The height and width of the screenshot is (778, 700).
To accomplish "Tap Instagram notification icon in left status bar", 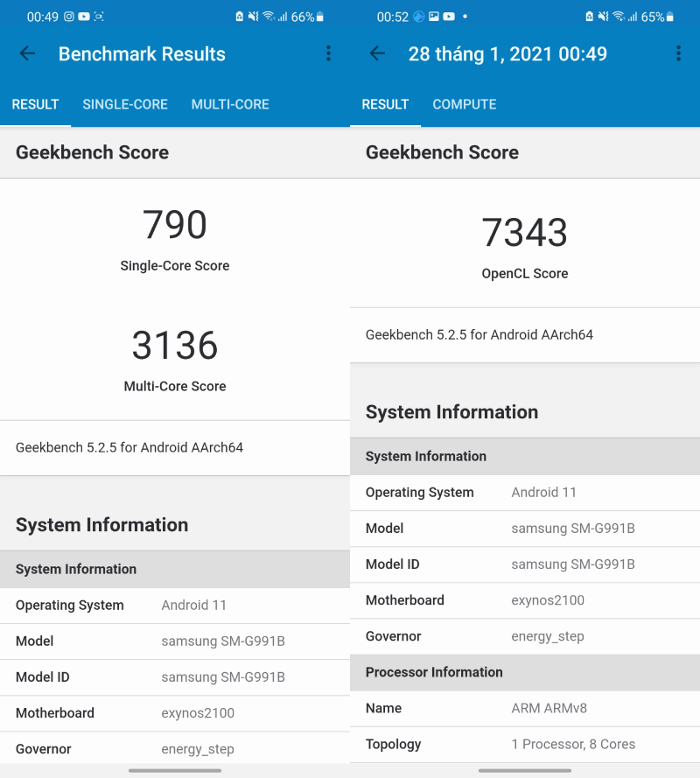I will pos(69,17).
